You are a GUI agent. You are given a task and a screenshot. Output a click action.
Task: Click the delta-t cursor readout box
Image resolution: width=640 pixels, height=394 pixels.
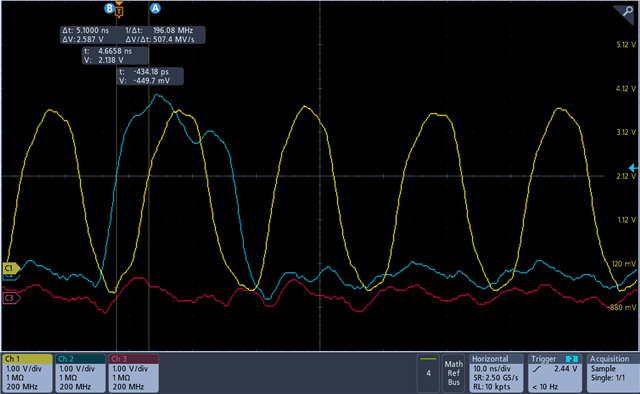133,35
